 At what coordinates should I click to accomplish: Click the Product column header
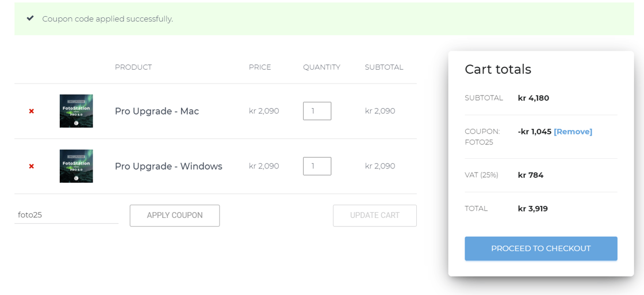(133, 67)
